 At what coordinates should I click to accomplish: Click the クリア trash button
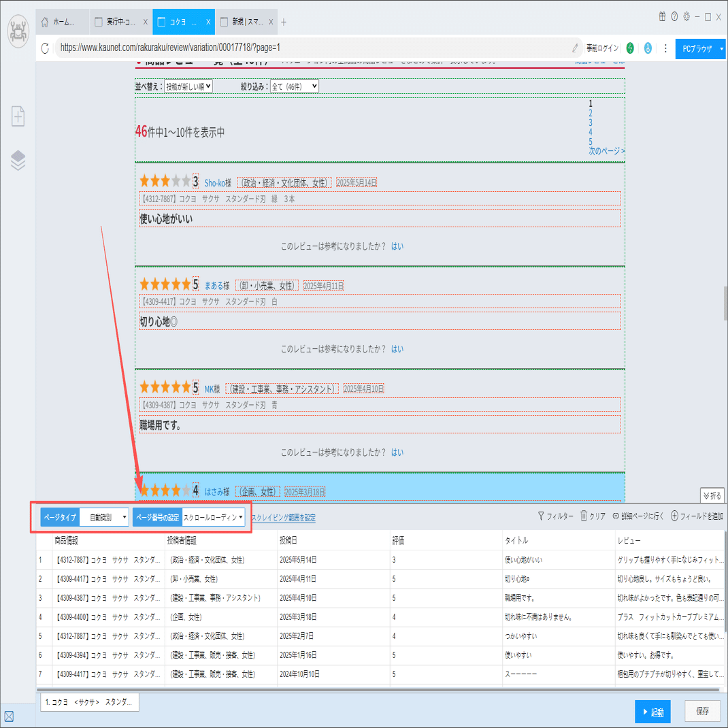click(x=593, y=516)
